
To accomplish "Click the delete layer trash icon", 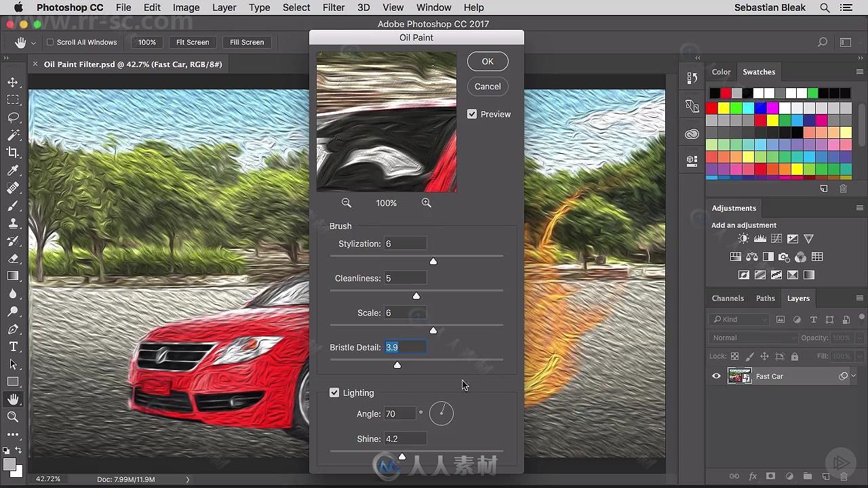I will tap(844, 476).
